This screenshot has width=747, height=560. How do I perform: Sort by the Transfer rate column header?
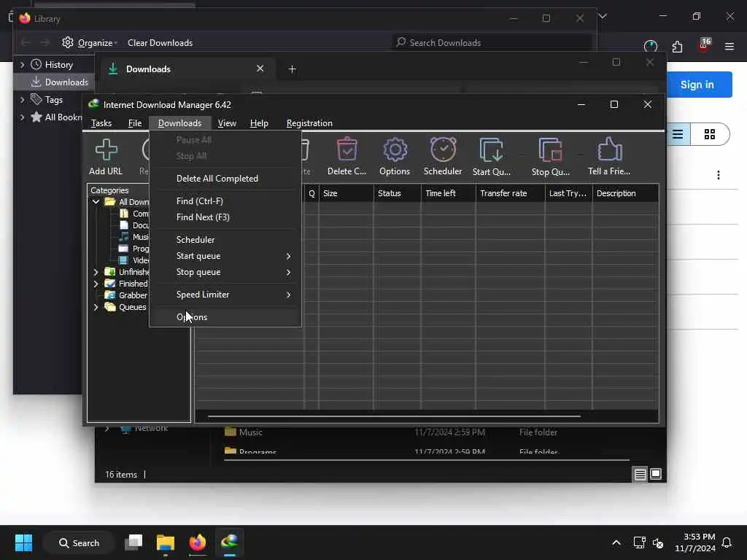(x=510, y=193)
